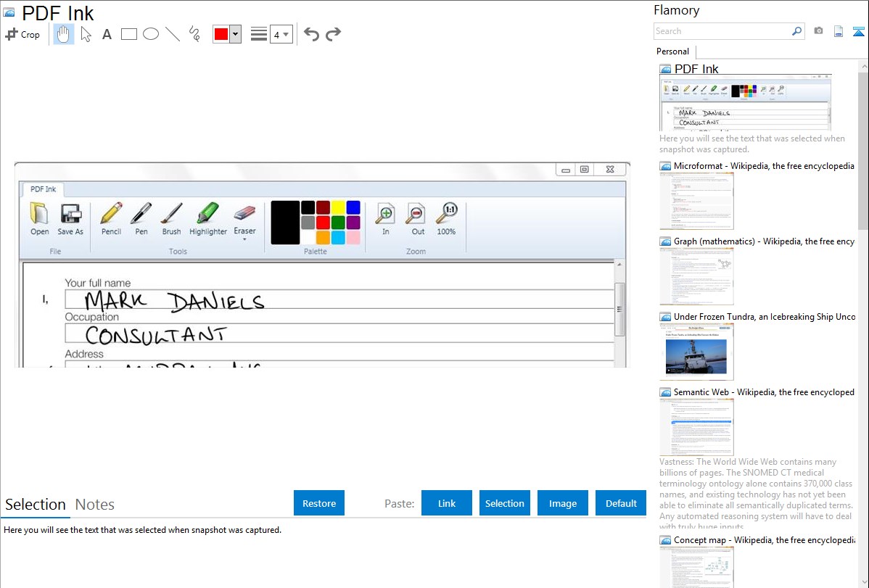Viewport: 869px width, 588px height.
Task: Expand the line thickness dropdown showing 4
Action: coord(281,34)
